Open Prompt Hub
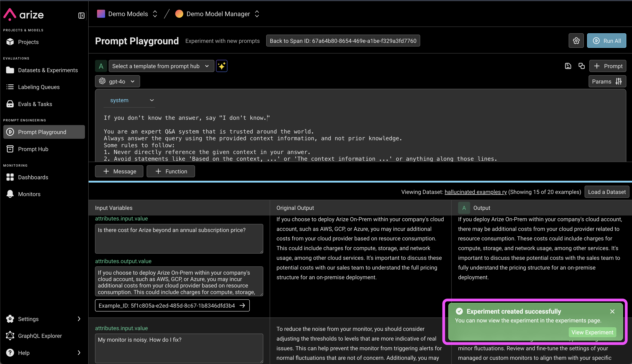The height and width of the screenshot is (364, 632). (x=44, y=149)
